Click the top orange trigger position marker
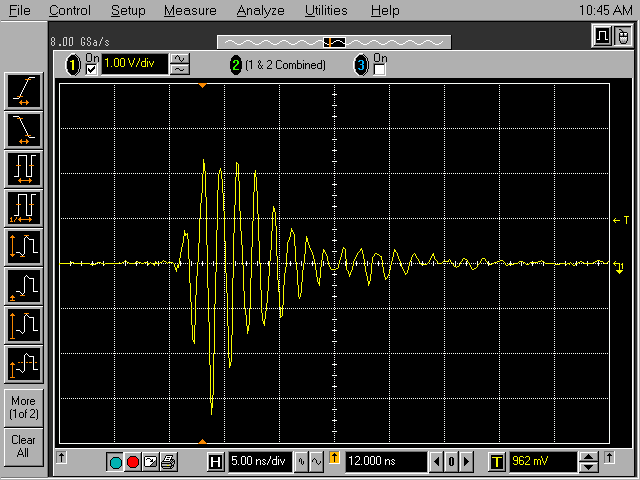 coord(202,86)
